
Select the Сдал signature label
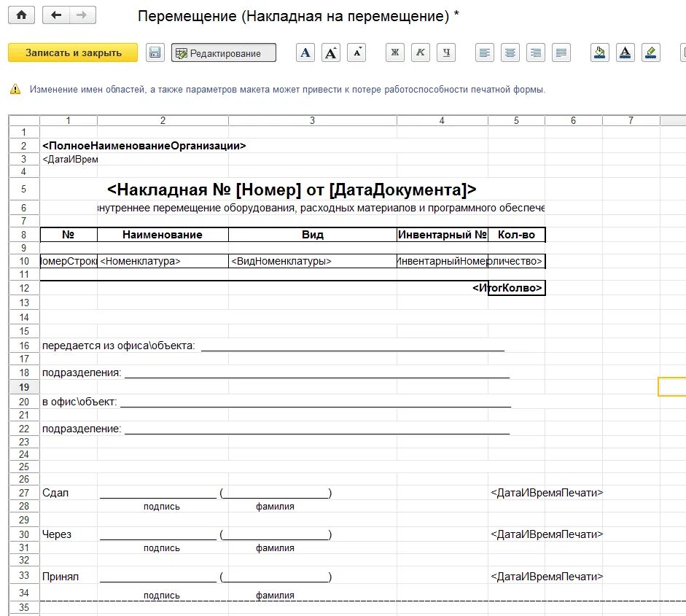click(x=55, y=493)
